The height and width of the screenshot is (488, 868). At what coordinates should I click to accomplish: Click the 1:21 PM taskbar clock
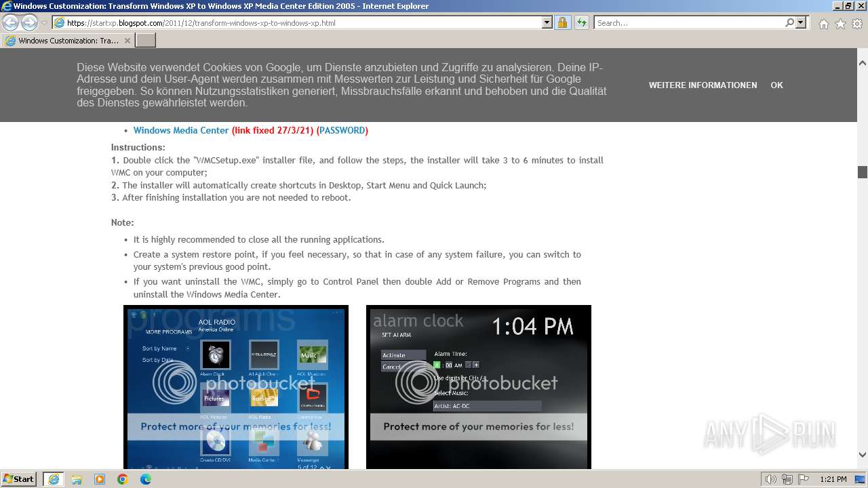(x=833, y=479)
